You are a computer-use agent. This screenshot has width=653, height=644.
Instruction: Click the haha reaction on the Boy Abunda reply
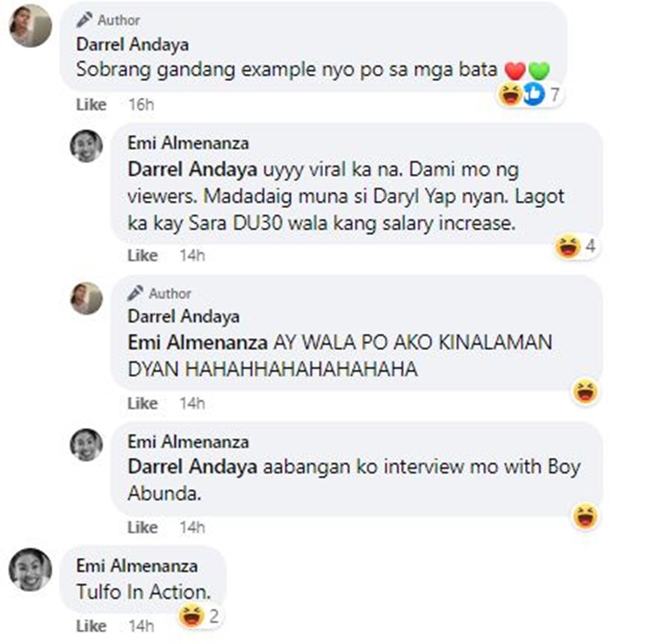tap(585, 515)
